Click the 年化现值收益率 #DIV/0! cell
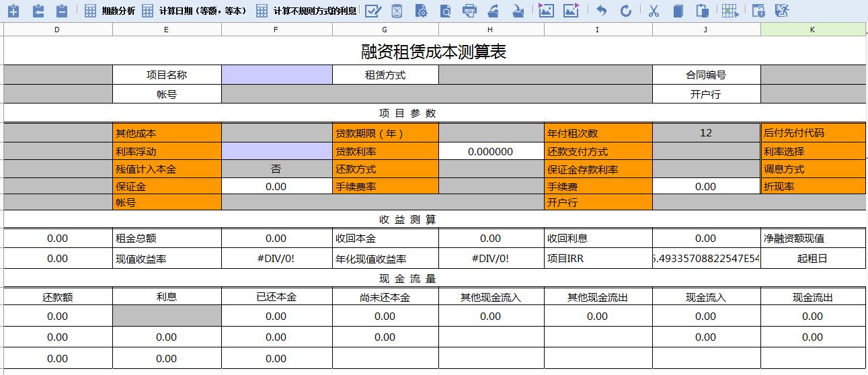The width and height of the screenshot is (868, 375). point(491,258)
